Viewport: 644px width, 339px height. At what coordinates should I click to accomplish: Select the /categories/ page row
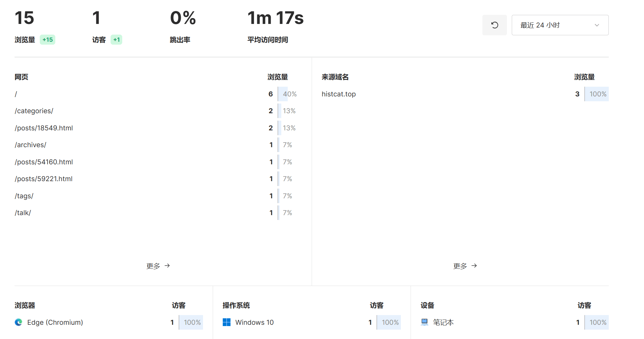pyautogui.click(x=155, y=111)
